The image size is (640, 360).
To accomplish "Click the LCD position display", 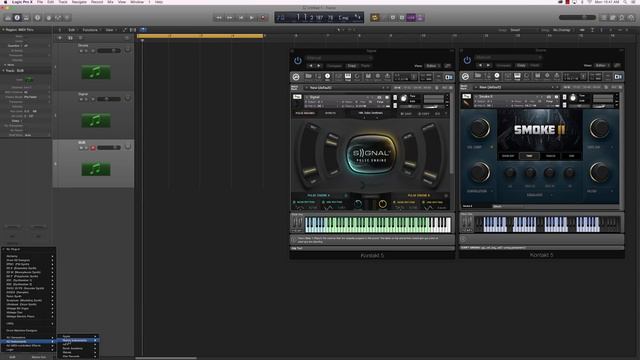I will (319, 18).
